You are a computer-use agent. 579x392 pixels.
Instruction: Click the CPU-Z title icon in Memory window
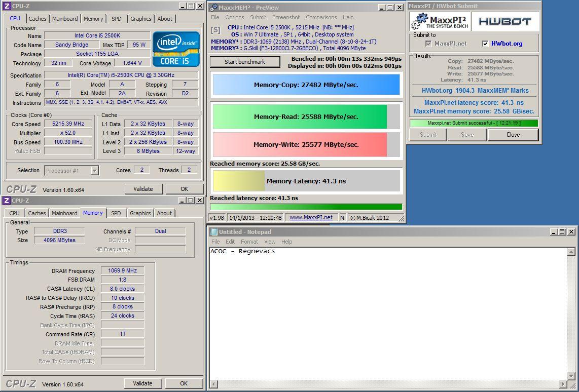tap(7, 200)
